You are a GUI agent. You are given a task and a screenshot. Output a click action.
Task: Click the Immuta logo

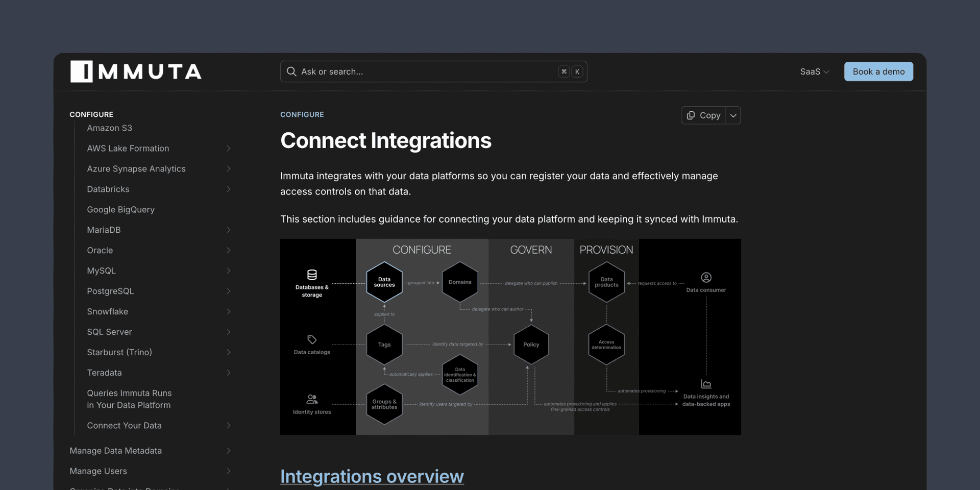pos(136,71)
